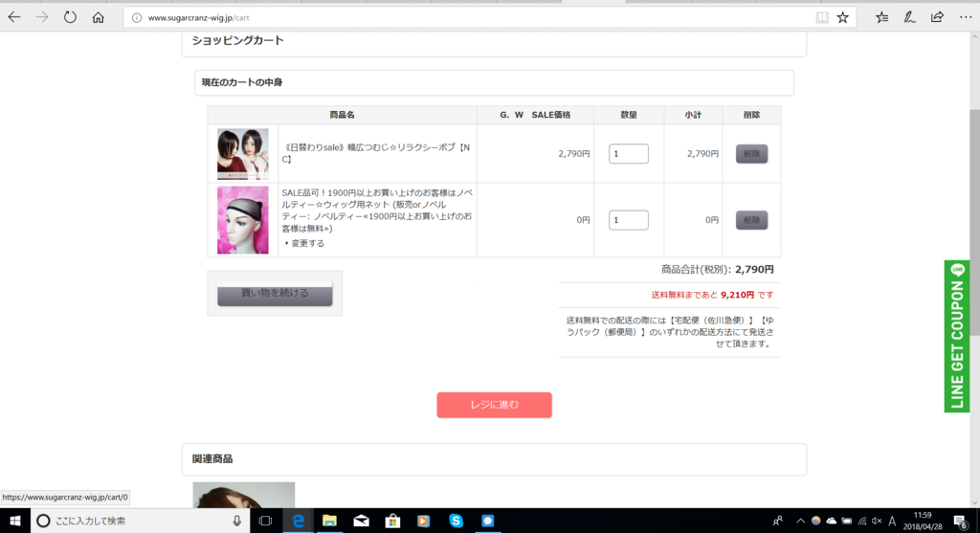Delete the ウィッグ用ネット item from cart

click(x=751, y=220)
